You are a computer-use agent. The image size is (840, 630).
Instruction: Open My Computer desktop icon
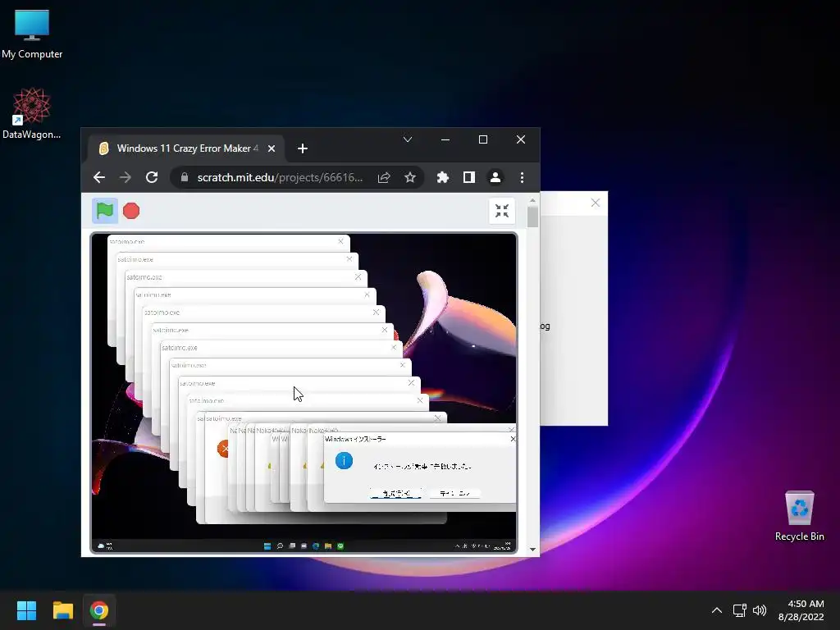32,34
